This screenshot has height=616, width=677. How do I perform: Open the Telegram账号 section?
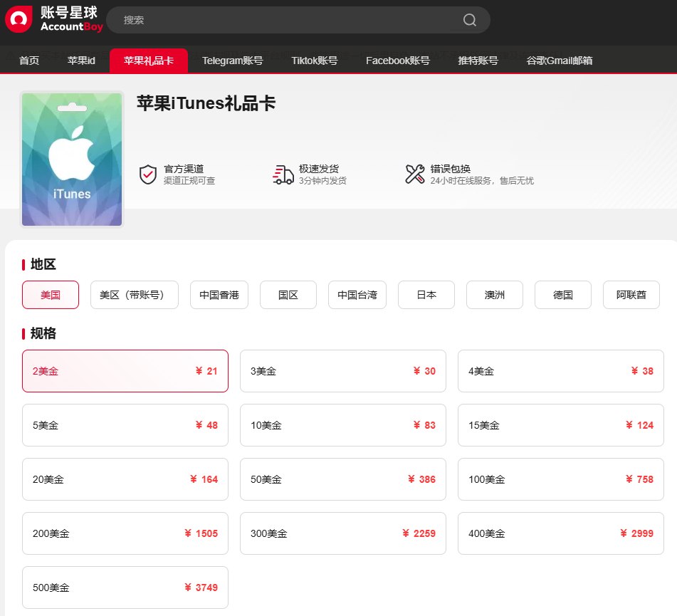coord(233,61)
